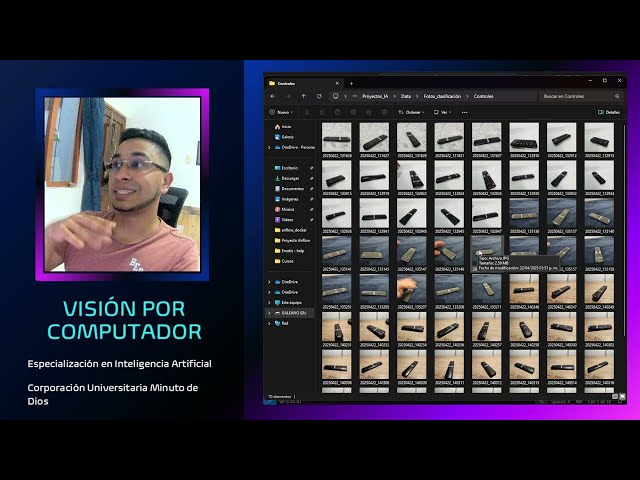Select the GALEANO (D:) drive
The image size is (640, 480).
pyautogui.click(x=290, y=313)
